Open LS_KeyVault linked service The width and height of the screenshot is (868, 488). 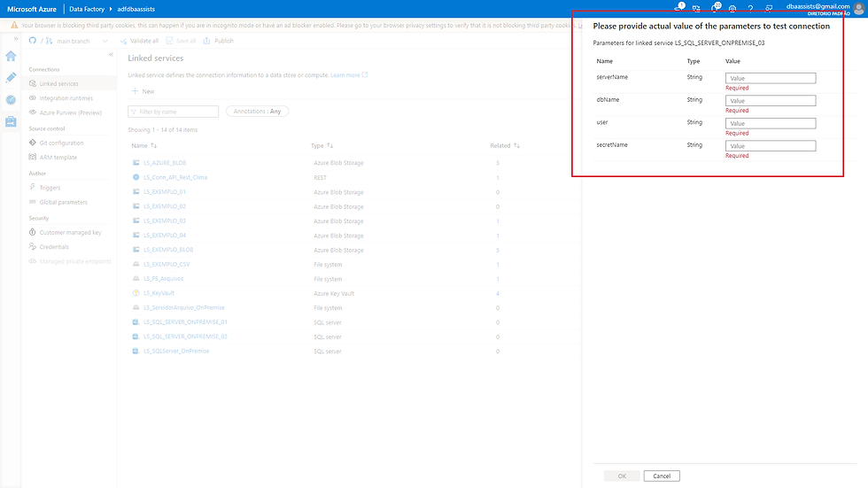coord(159,293)
